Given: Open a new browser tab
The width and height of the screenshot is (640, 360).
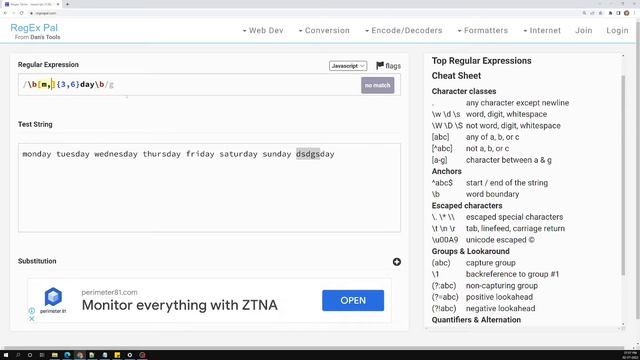Looking at the screenshot, I should coord(67,4).
